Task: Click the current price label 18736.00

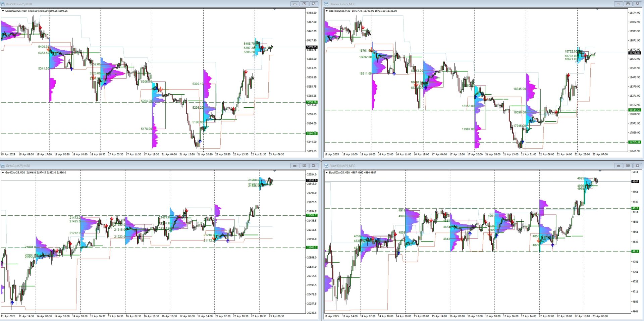Action: click(635, 53)
